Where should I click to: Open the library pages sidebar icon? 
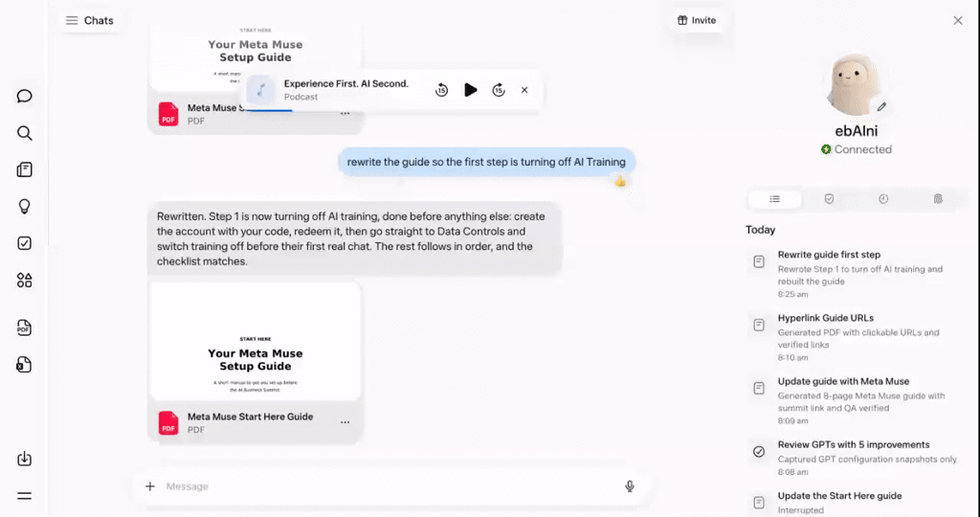tap(24, 169)
